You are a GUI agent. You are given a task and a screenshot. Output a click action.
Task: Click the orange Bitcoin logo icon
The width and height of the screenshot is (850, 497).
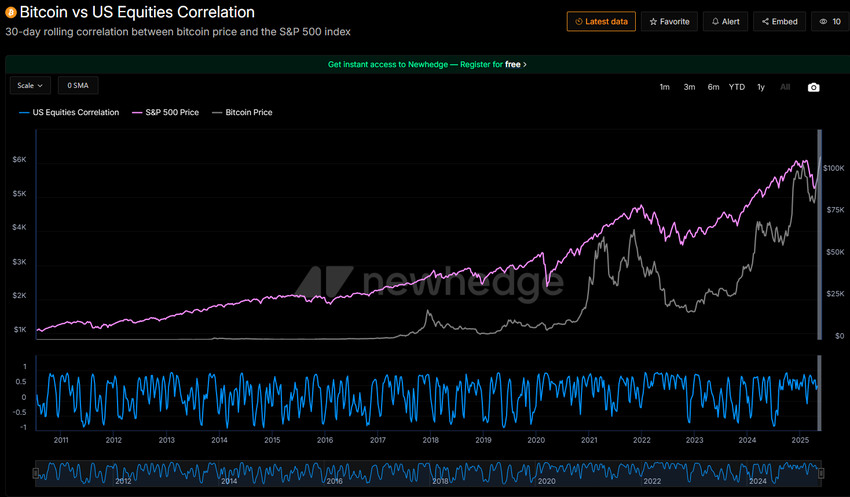coord(11,13)
